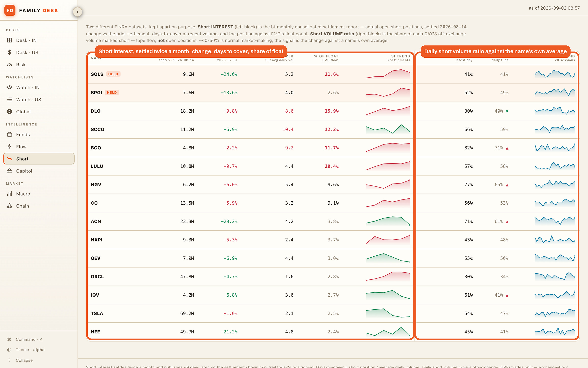This screenshot has width=588, height=368.
Task: Open the Capitol building icon
Action: pos(10,171)
